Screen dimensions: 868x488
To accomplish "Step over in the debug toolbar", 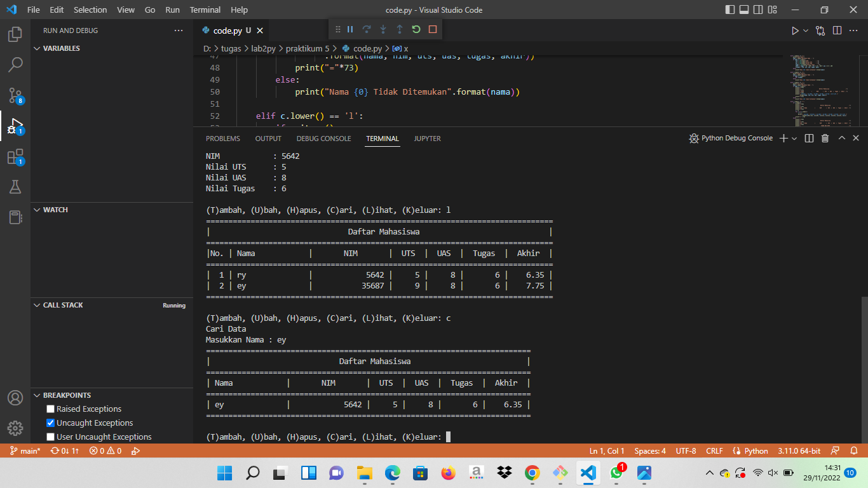I will tap(367, 29).
